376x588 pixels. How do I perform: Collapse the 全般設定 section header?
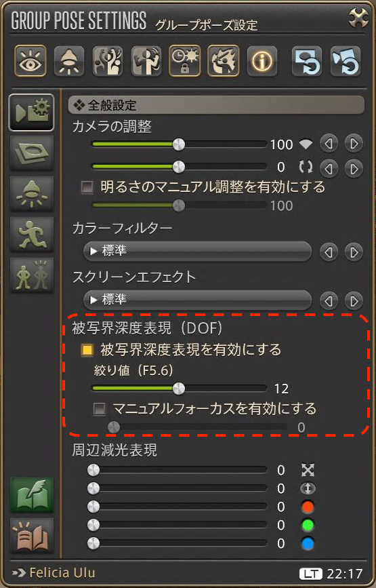coord(216,105)
